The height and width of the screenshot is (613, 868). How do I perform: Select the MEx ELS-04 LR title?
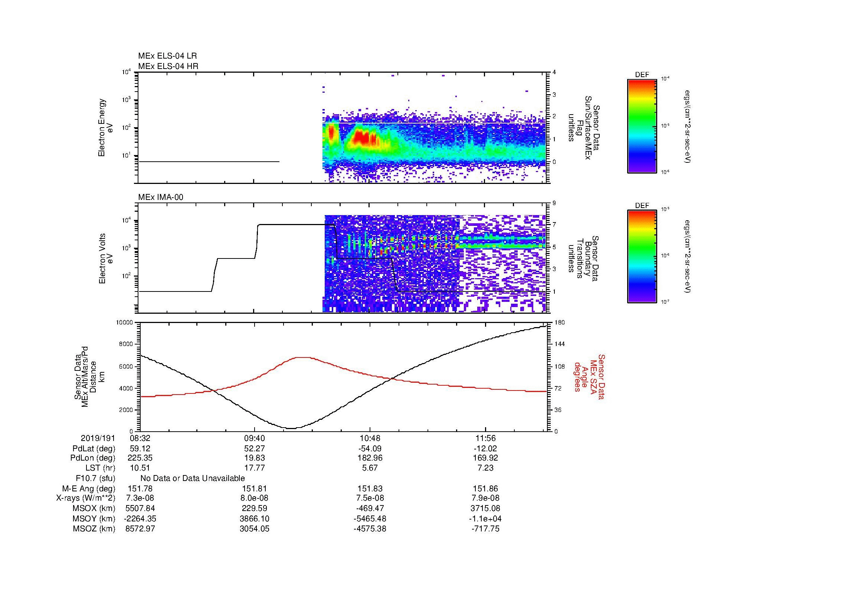click(x=167, y=56)
